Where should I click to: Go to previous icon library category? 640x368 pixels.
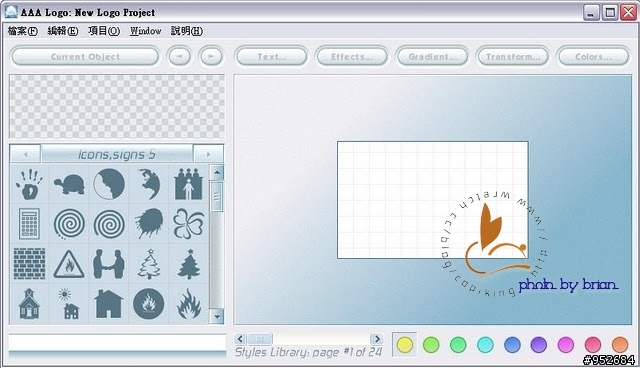coord(25,154)
